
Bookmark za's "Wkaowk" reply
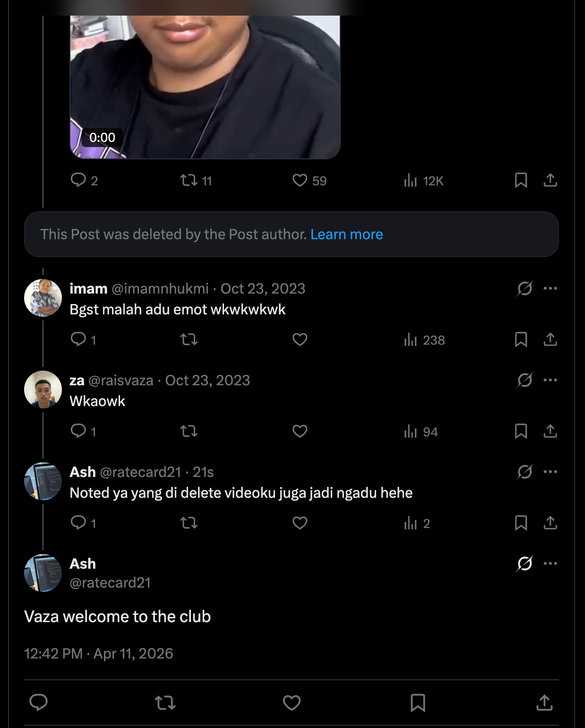pyautogui.click(x=521, y=431)
